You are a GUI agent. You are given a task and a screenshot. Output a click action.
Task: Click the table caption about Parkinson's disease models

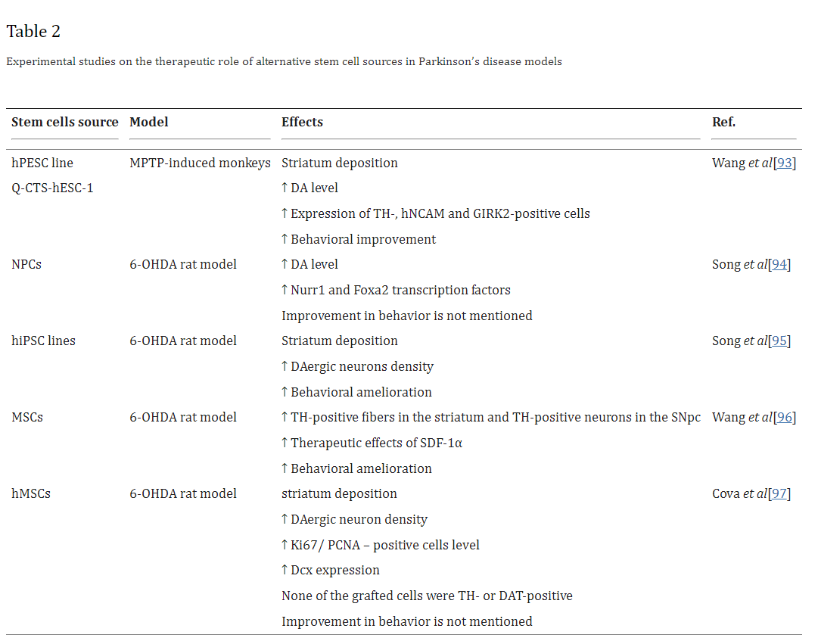(284, 61)
